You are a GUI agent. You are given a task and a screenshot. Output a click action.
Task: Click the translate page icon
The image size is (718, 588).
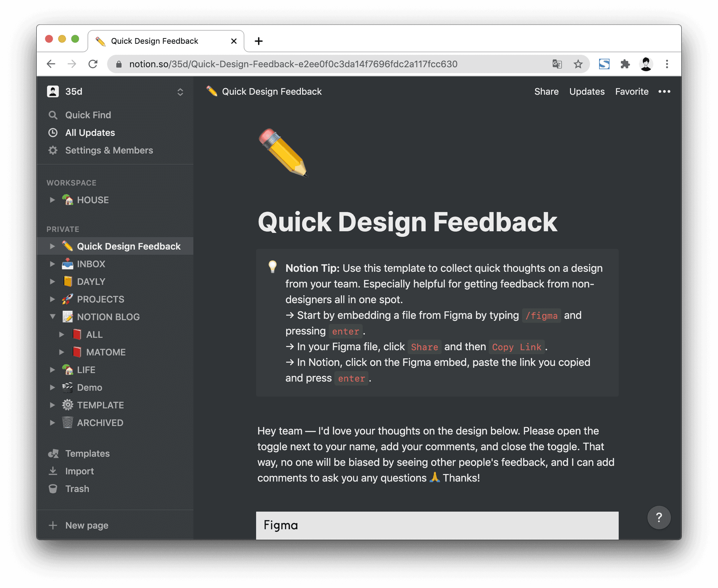557,64
